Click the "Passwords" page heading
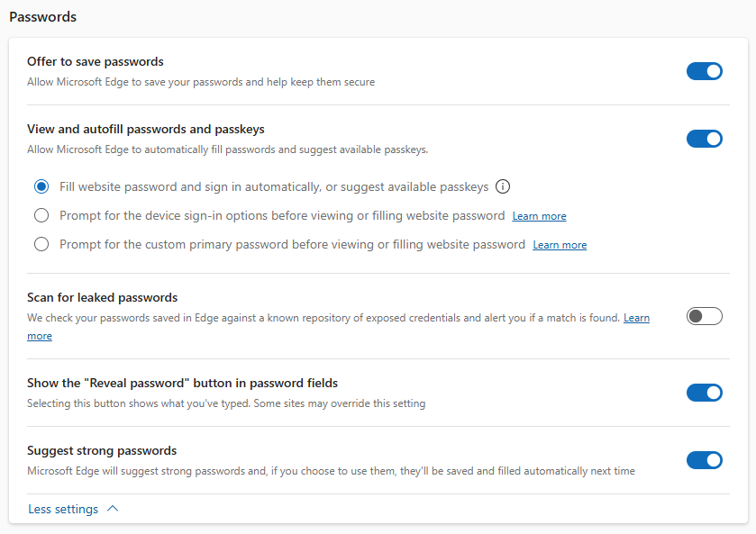Viewport: 756px width, 534px height. [42, 16]
